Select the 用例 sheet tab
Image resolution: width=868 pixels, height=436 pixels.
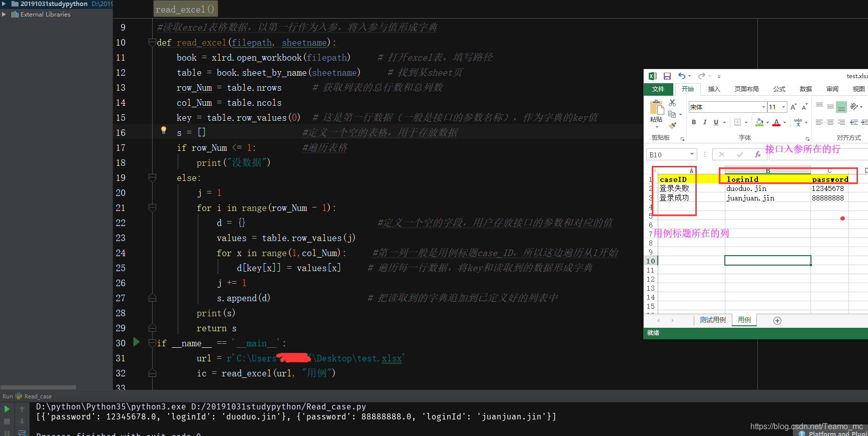coord(744,320)
